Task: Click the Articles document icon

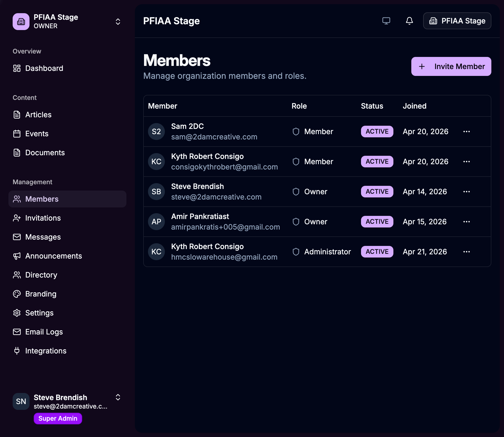Action: tap(17, 115)
